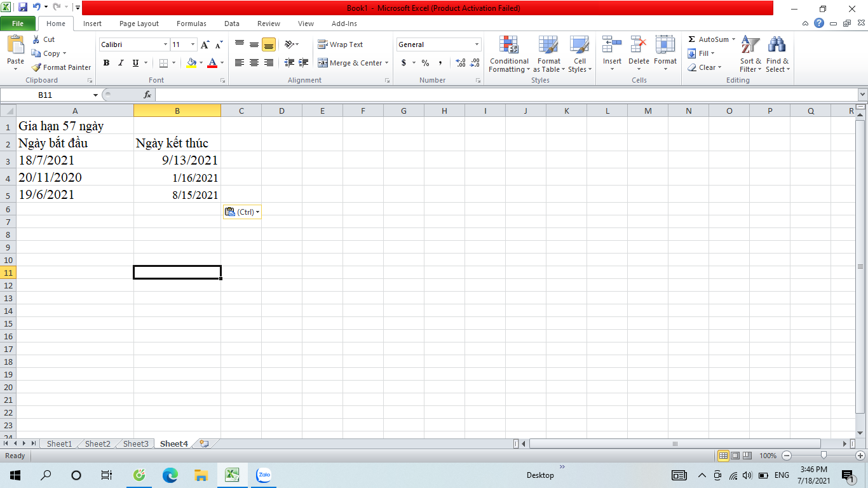Open Find & Select menu
This screenshot has height=488, width=868.
tap(778, 55)
